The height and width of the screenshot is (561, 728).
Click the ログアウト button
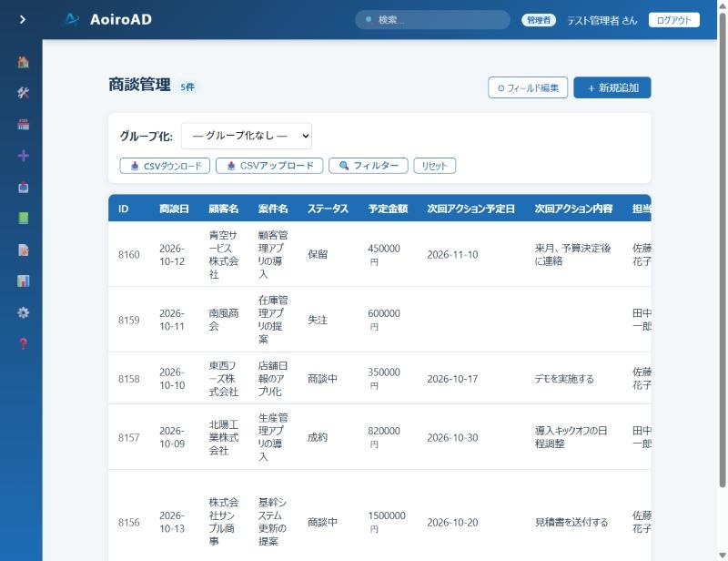tap(673, 20)
